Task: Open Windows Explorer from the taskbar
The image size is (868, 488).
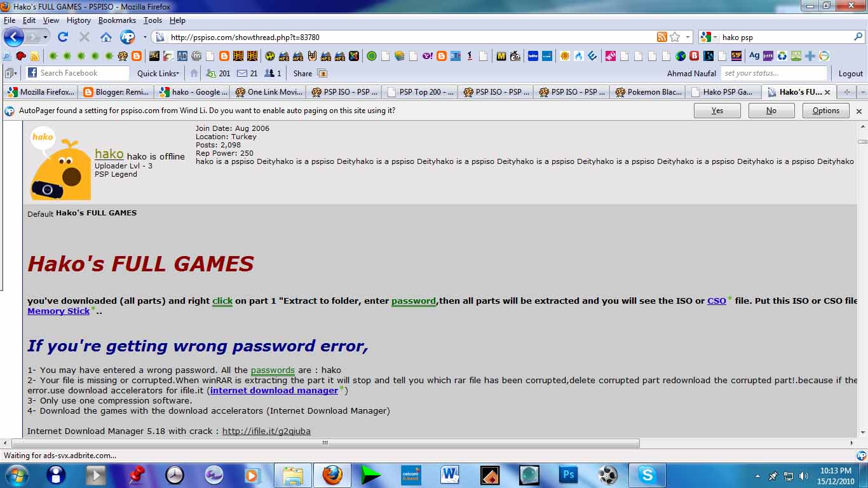Action: [293, 475]
